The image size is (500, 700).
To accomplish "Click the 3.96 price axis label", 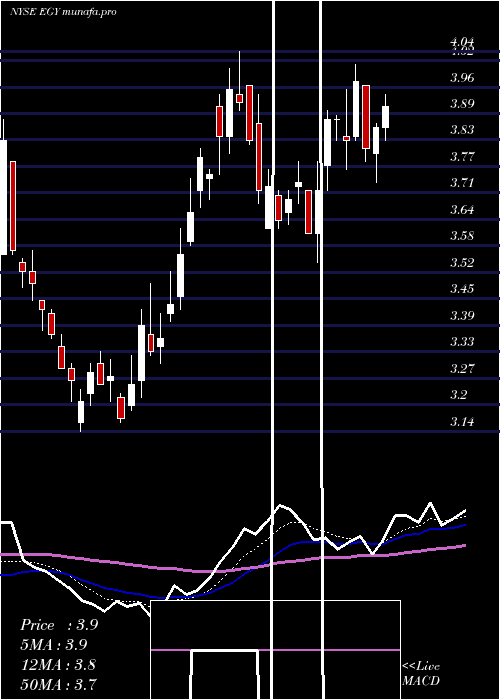I will (462, 78).
